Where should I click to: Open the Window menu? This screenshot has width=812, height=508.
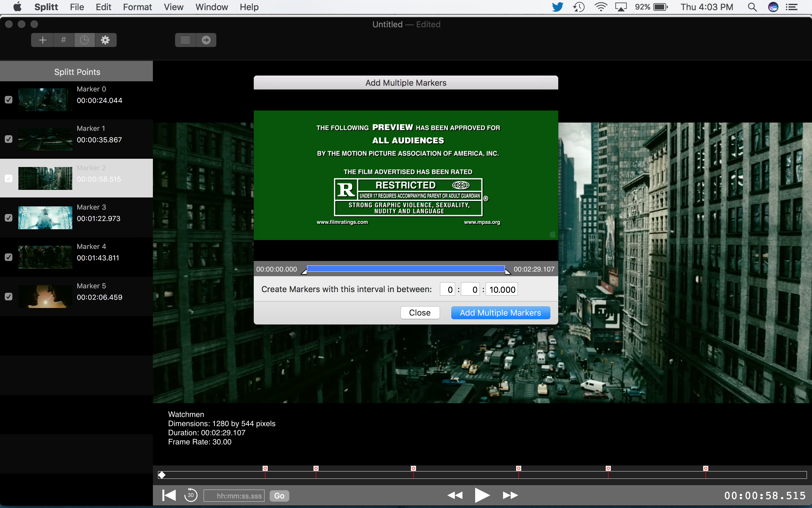[x=211, y=7]
